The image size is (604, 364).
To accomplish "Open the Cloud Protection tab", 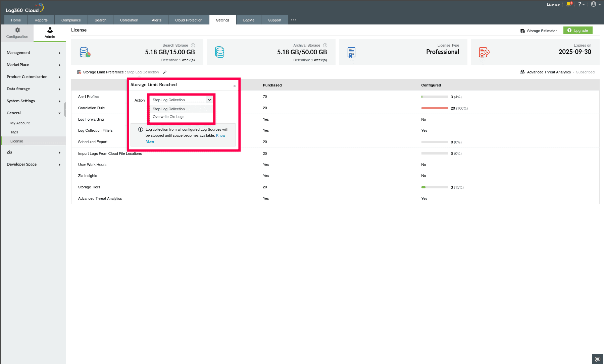I will point(189,20).
